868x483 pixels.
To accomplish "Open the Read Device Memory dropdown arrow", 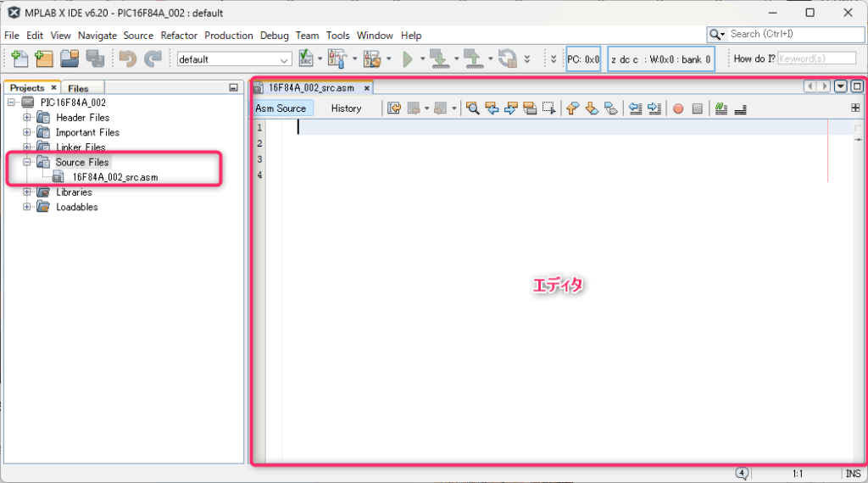I will (491, 58).
